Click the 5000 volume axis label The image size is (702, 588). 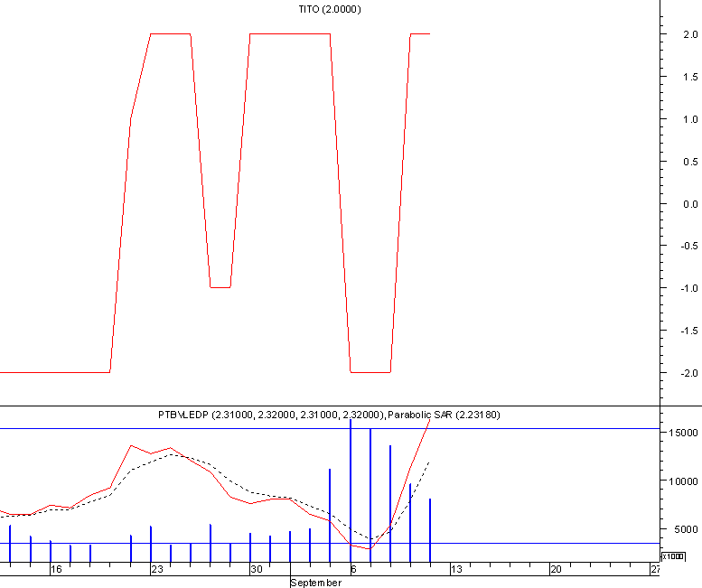pyautogui.click(x=686, y=529)
